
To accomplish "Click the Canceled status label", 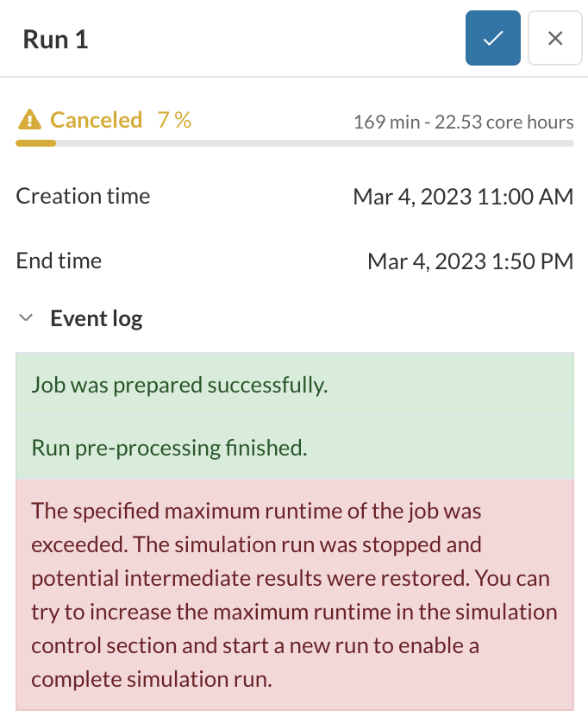I will point(96,120).
